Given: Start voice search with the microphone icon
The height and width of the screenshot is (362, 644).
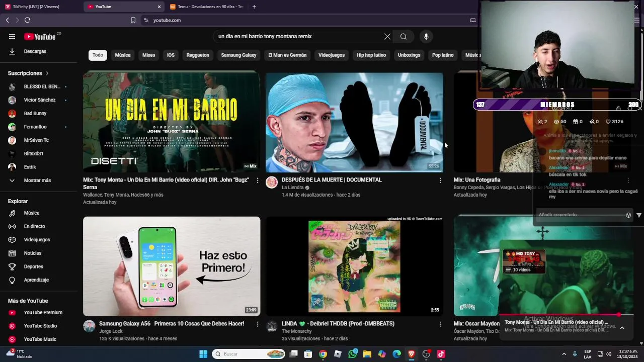Looking at the screenshot, I should tap(426, 36).
